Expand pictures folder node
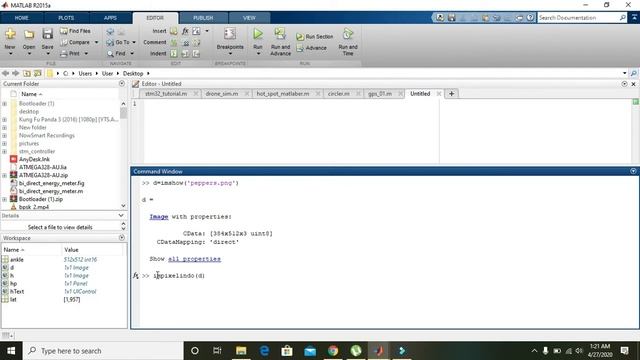The height and width of the screenshot is (360, 640). [x=4, y=143]
